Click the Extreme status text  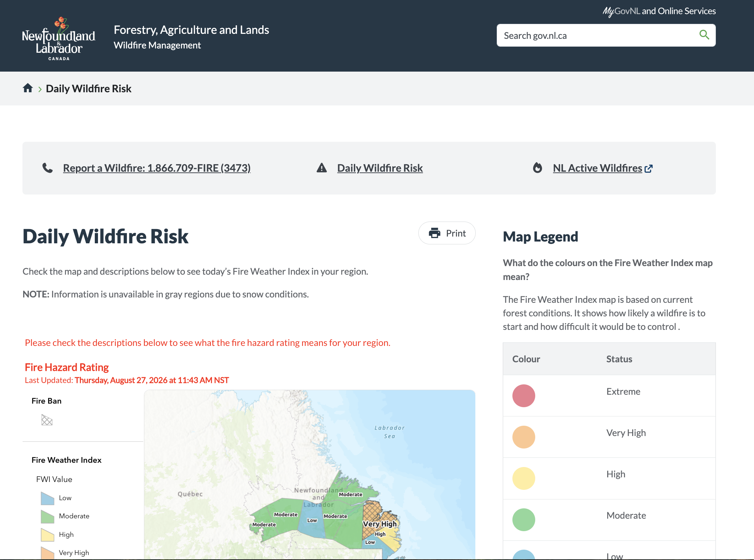click(x=624, y=392)
